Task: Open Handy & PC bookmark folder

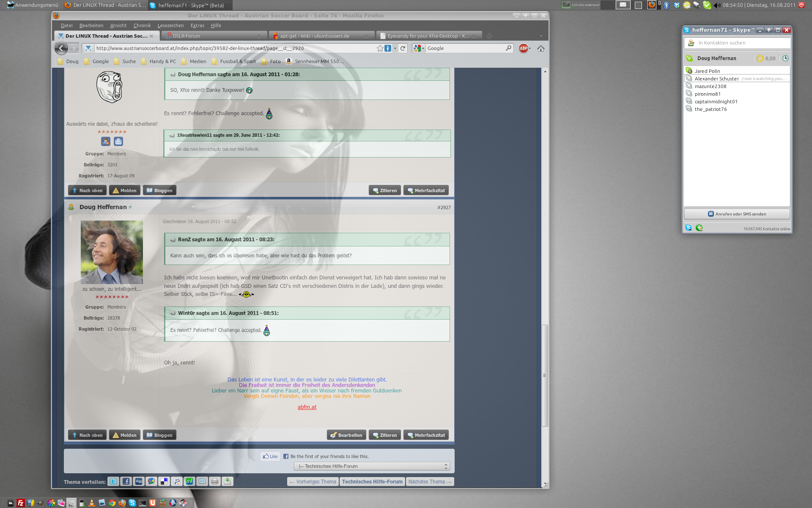Action: point(158,61)
